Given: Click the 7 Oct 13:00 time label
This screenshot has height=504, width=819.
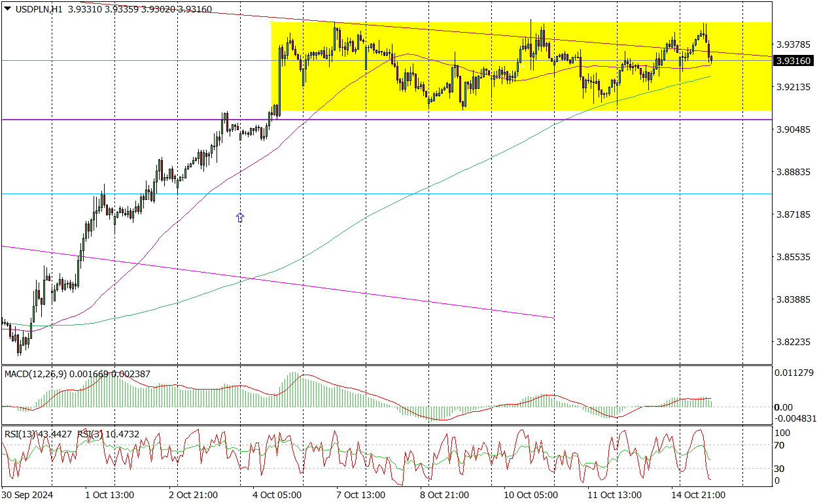Looking at the screenshot, I should [362, 495].
